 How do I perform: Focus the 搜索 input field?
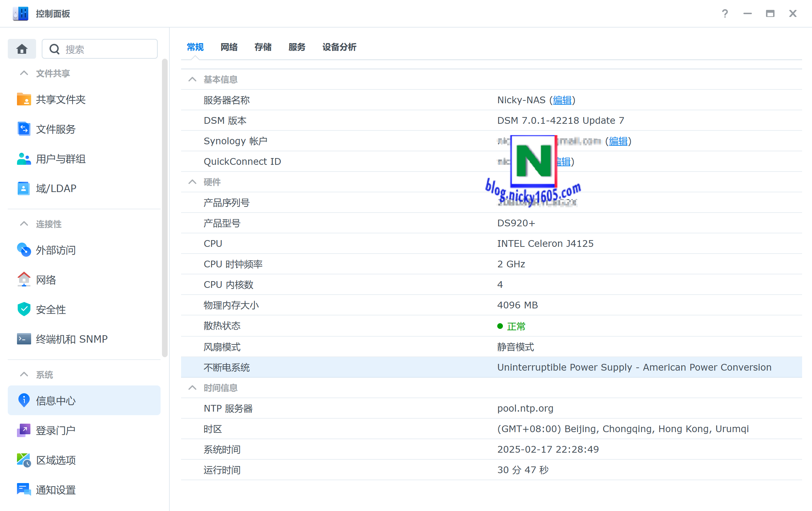tap(100, 49)
